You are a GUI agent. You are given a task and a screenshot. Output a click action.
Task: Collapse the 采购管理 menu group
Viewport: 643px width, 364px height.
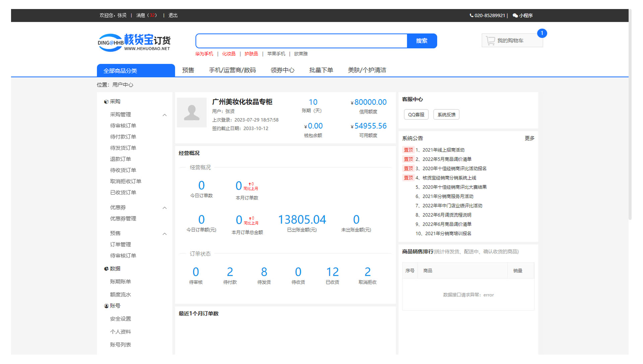[x=164, y=115]
